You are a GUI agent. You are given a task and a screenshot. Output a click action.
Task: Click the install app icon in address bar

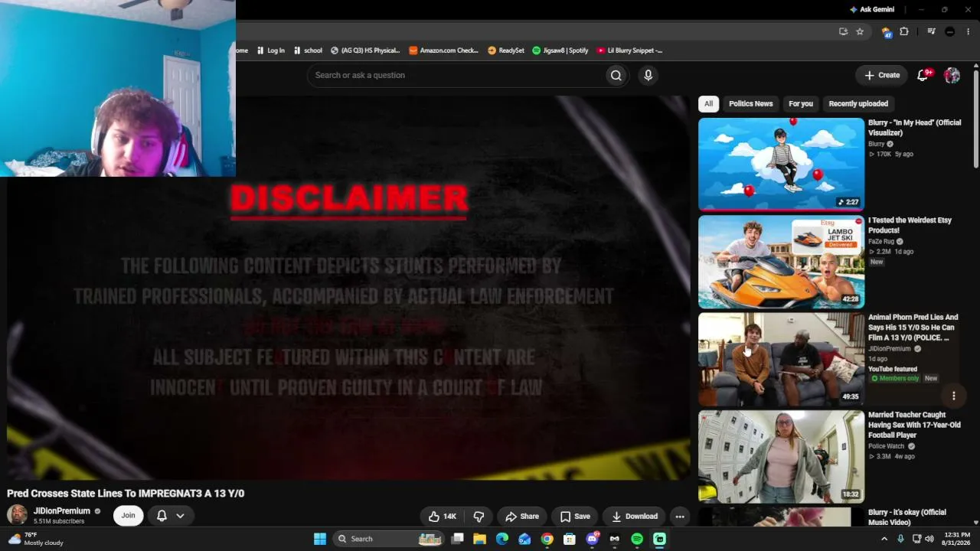coord(843,31)
